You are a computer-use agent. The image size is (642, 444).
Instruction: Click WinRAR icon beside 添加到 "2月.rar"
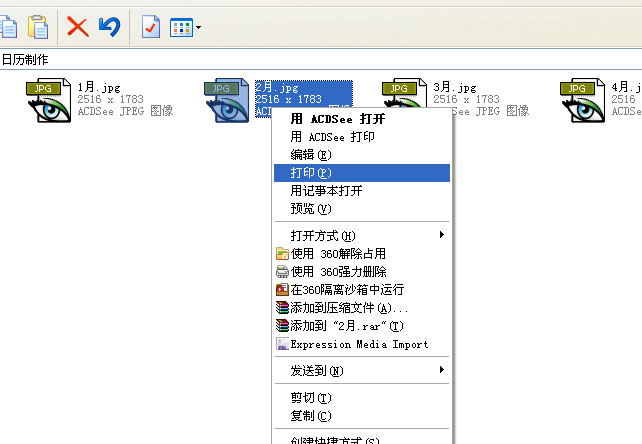[283, 326]
